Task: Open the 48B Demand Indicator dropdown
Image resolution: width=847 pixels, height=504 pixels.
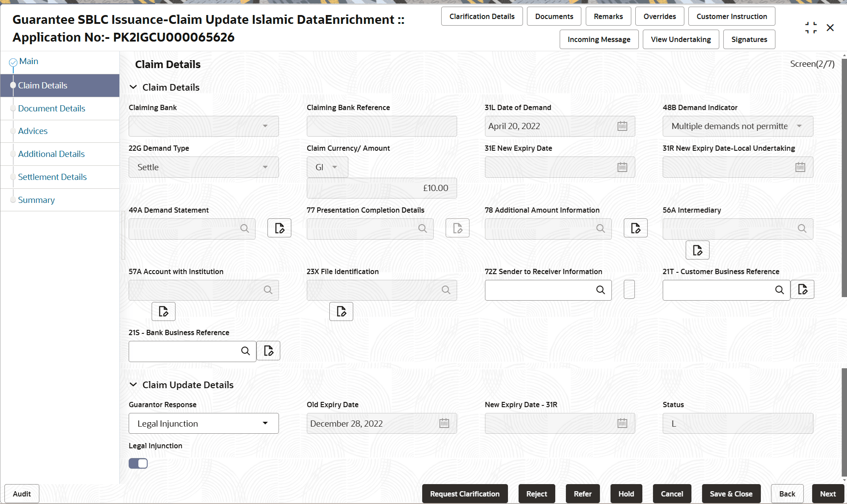Action: [x=799, y=126]
